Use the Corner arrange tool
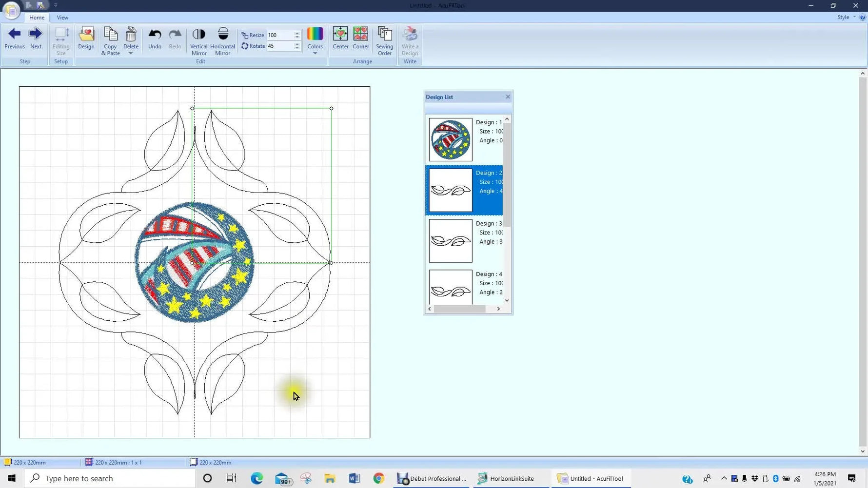This screenshot has height=488, width=868. coord(361,39)
